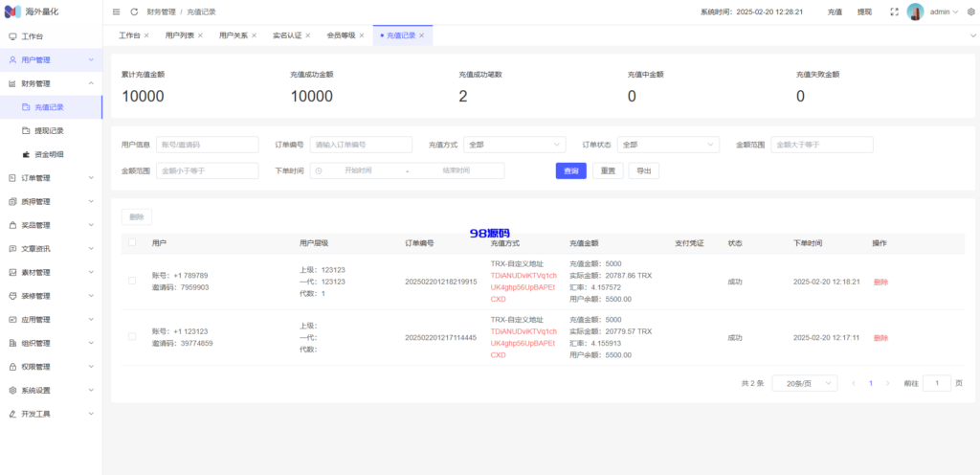Viewport: 980px width, 475px height.
Task: Click the 海外量化 logo icon
Action: 12,11
